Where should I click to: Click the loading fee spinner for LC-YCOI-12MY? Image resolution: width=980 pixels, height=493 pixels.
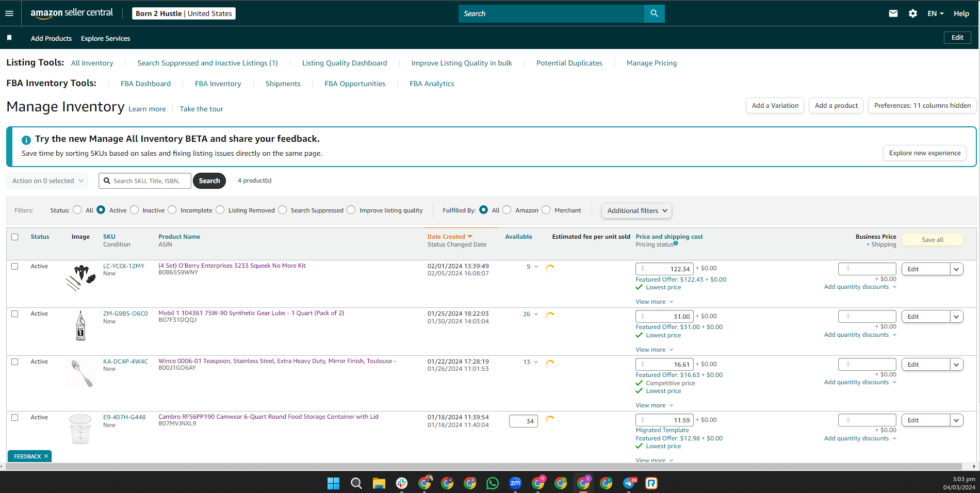click(x=550, y=268)
